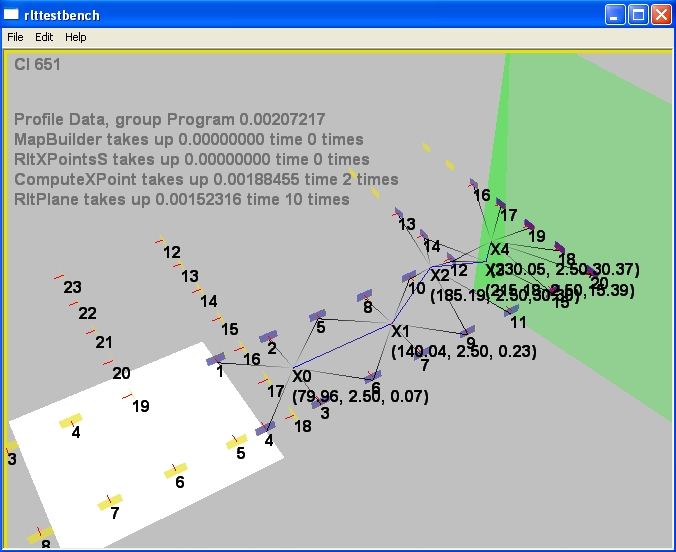
Task: Click the rlttestbench window icon in title bar
Action: 14,15
